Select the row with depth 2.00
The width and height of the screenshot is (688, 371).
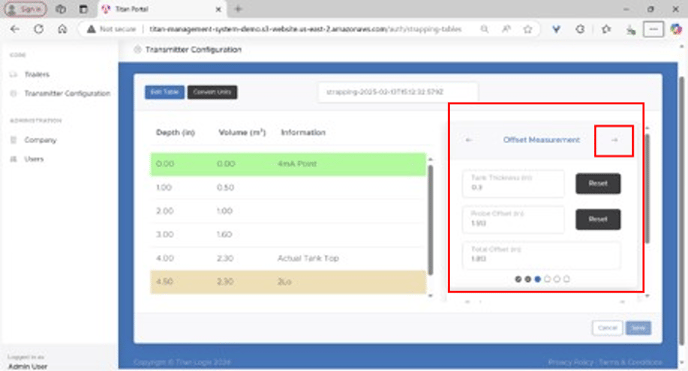point(288,211)
